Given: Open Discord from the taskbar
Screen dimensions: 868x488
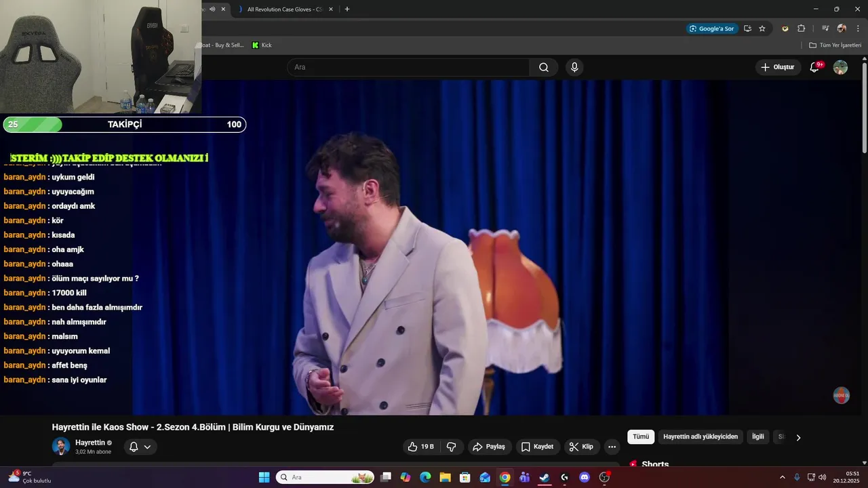Looking at the screenshot, I should coord(585,477).
